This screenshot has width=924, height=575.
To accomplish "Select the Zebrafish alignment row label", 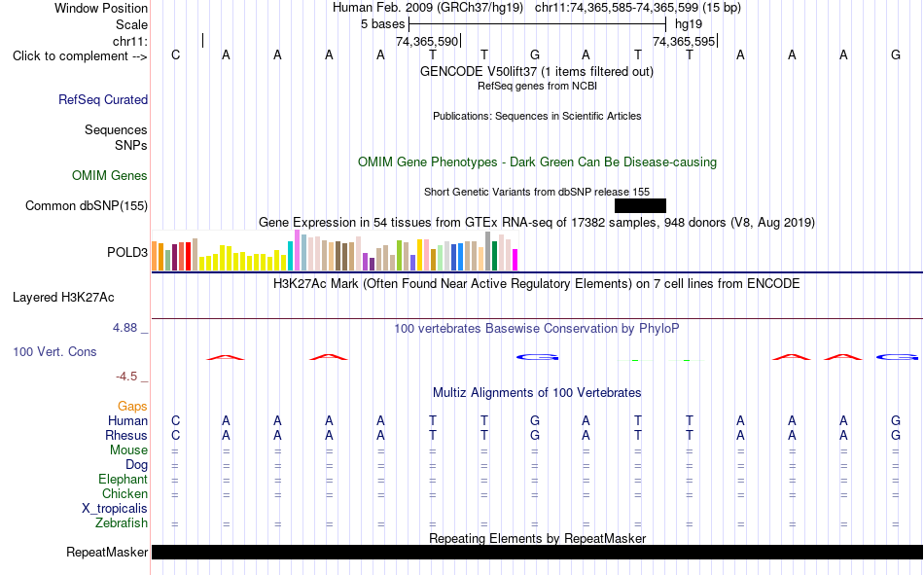I will (122, 523).
